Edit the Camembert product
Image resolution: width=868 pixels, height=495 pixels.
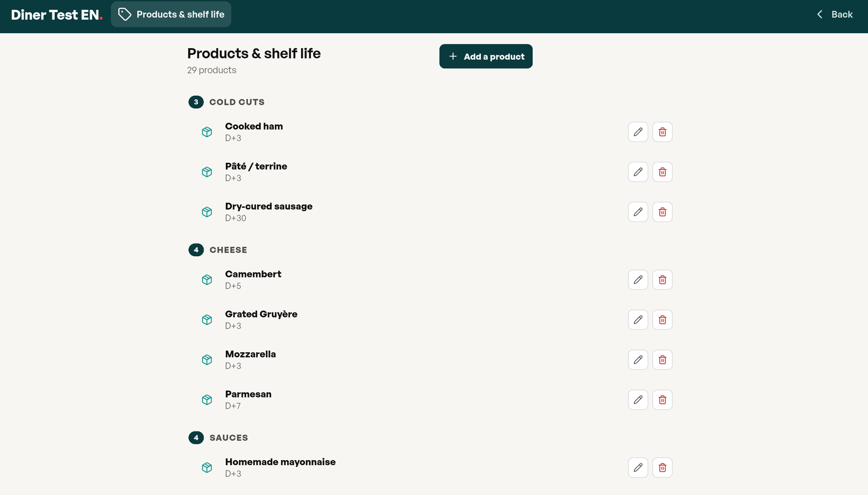(x=638, y=280)
